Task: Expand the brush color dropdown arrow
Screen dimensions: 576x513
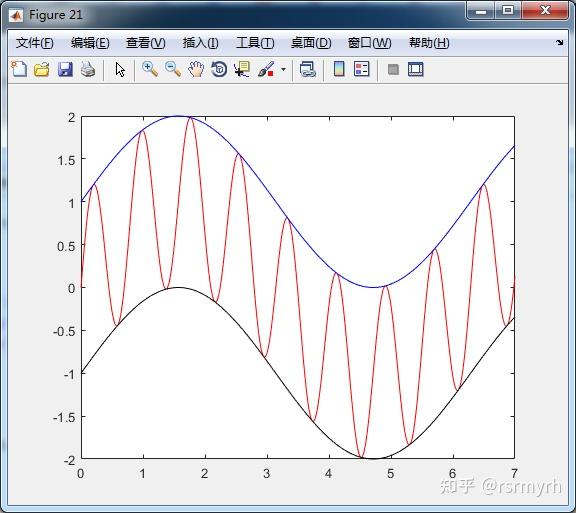Action: click(x=283, y=69)
